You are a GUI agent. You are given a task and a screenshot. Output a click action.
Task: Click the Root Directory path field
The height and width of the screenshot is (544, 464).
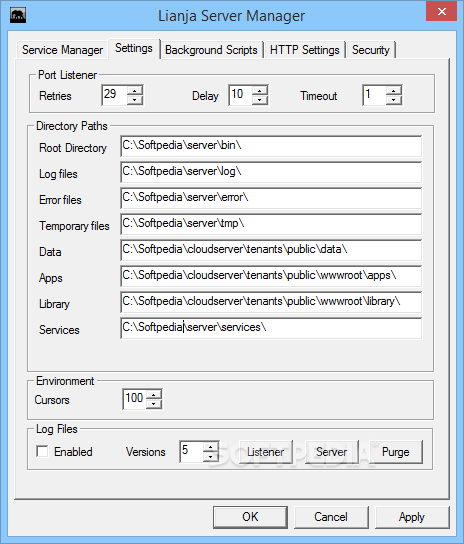(271, 146)
